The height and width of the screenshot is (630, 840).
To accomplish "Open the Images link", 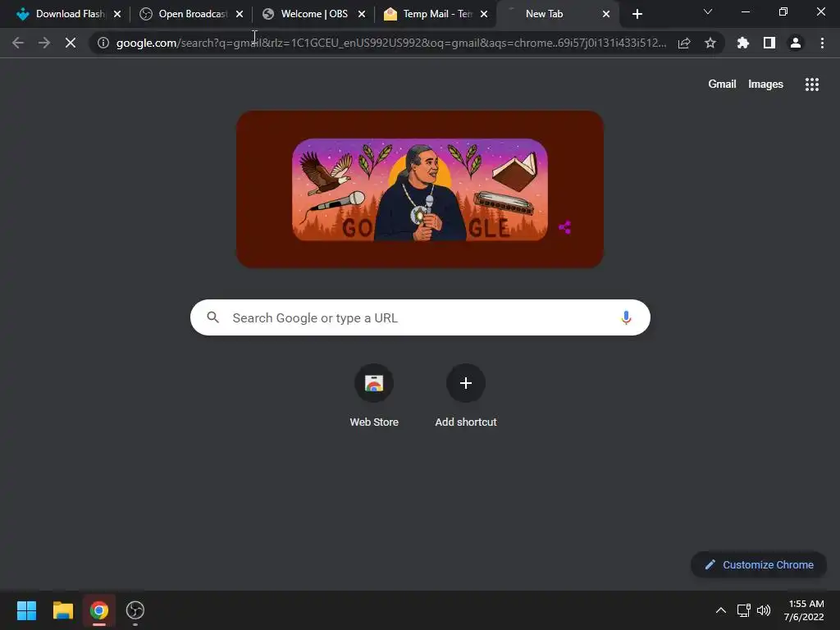I will point(765,84).
